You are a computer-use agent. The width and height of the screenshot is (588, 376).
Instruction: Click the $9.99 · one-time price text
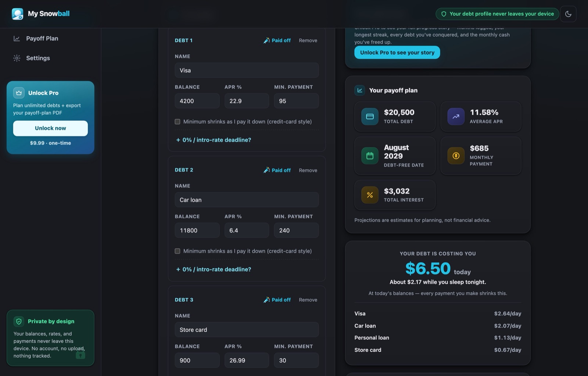[x=50, y=143]
